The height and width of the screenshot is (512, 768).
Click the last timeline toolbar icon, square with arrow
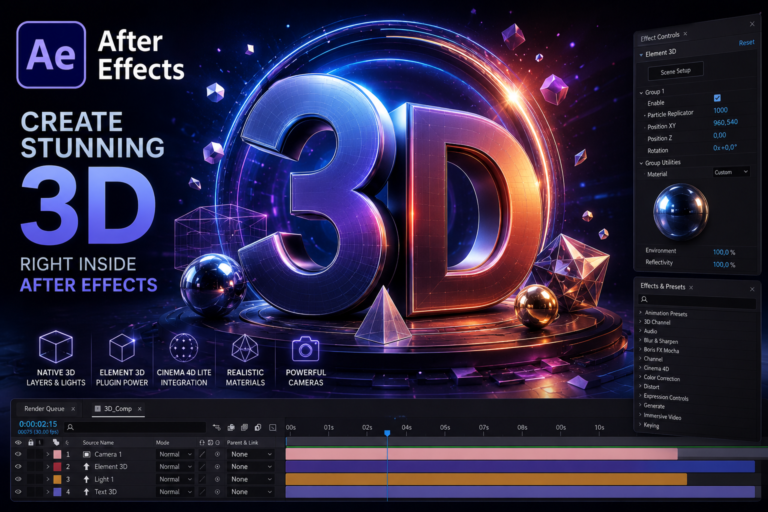273,427
